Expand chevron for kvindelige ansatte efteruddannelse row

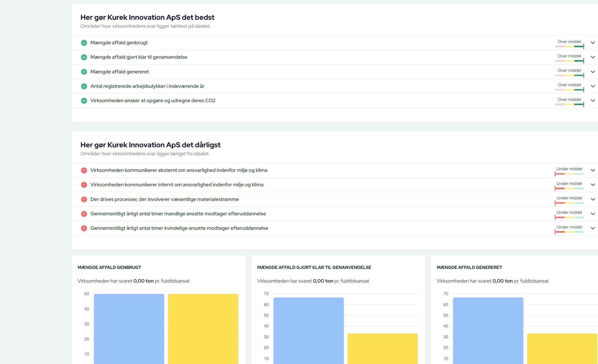pos(593,228)
